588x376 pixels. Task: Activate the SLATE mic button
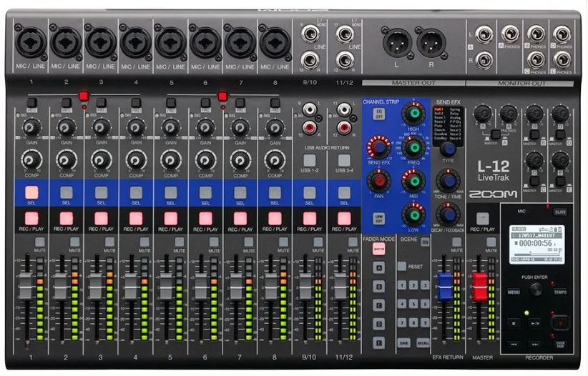560,212
